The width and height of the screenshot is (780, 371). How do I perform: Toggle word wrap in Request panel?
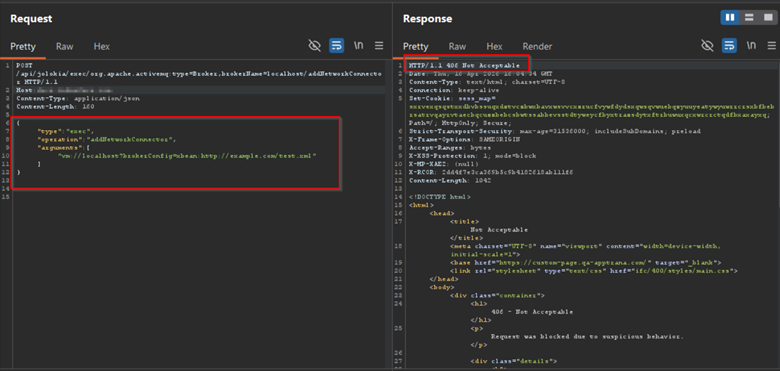tap(336, 46)
